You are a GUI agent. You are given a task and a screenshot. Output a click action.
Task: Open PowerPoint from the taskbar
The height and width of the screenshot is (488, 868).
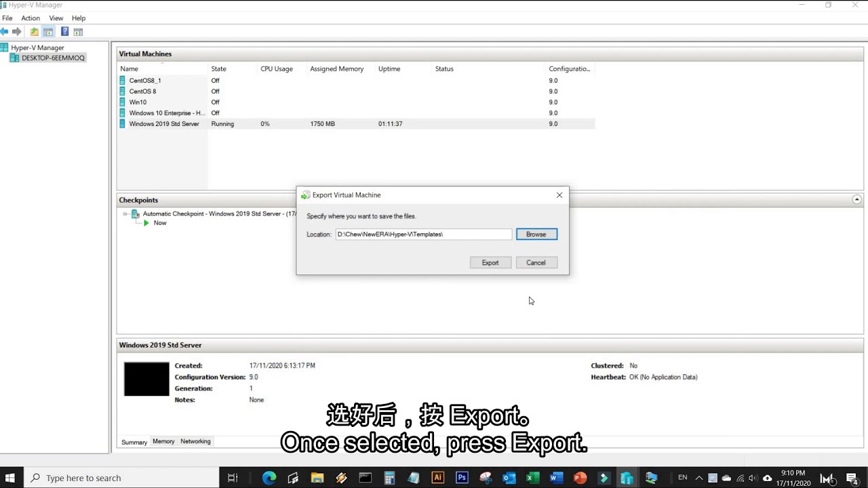(580, 478)
